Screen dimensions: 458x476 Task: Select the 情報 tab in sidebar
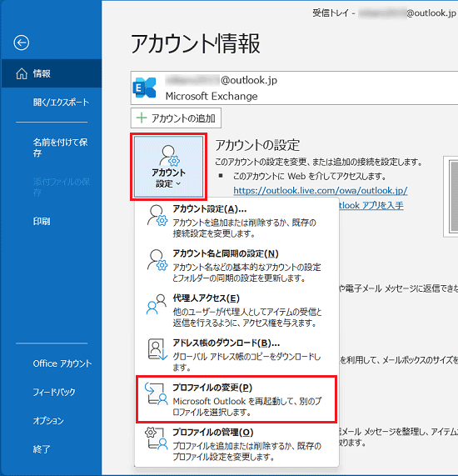52,73
